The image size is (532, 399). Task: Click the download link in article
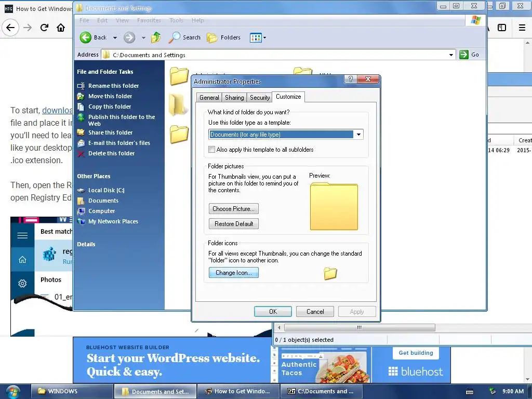57,110
